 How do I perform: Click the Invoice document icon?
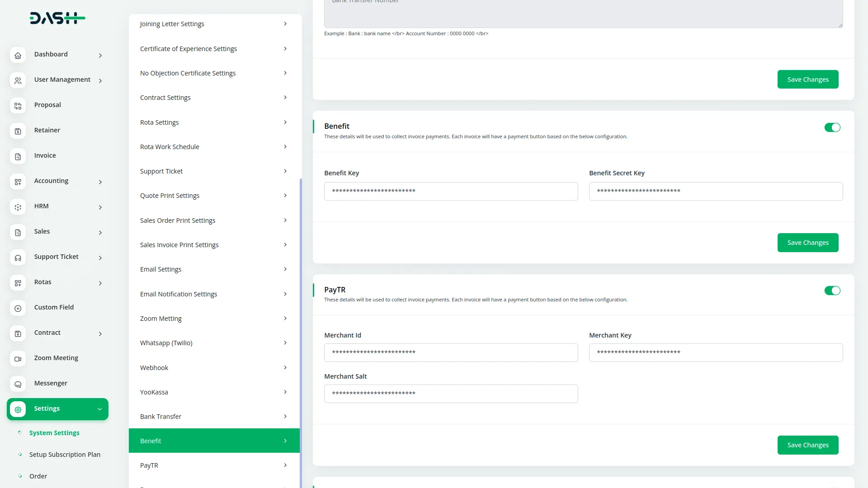click(x=18, y=156)
